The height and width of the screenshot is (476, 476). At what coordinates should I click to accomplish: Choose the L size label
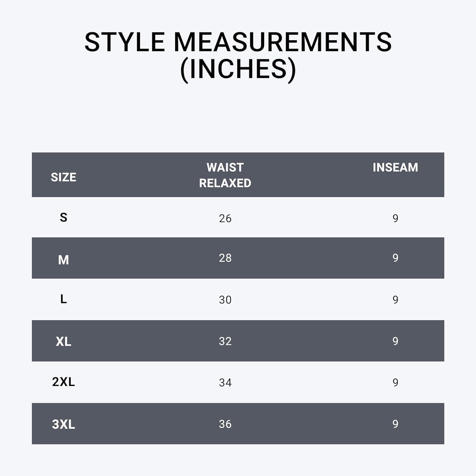tap(63, 299)
